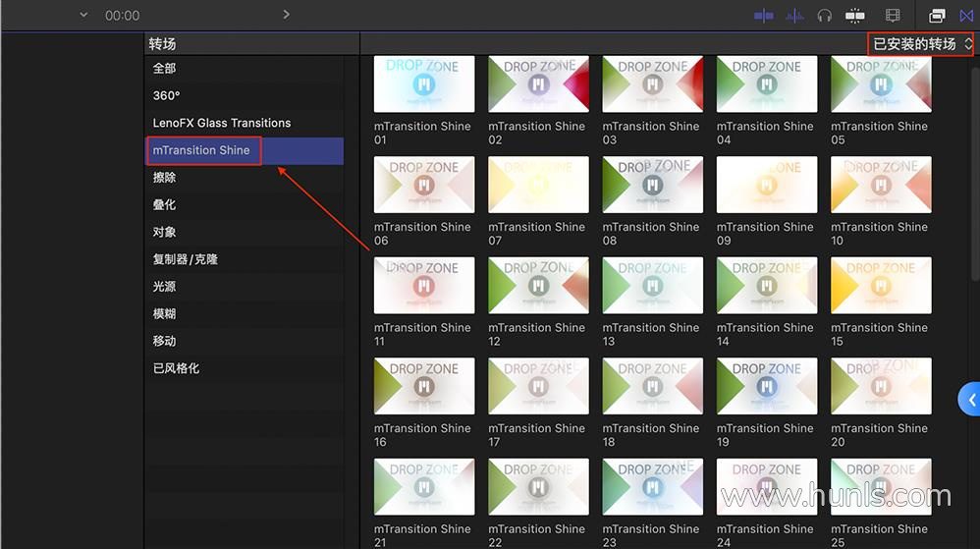Toggle snapping icon in toolbar
This screenshot has height=549, width=980.
tap(855, 16)
